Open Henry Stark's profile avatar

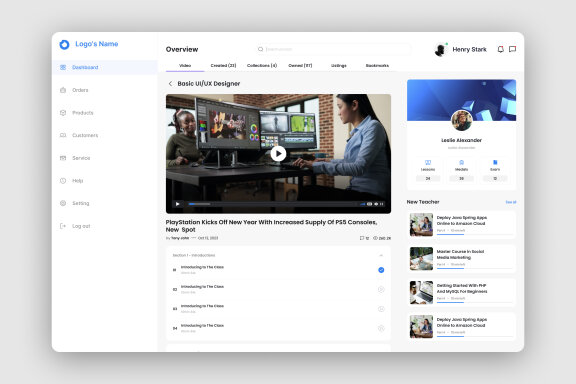pos(440,50)
